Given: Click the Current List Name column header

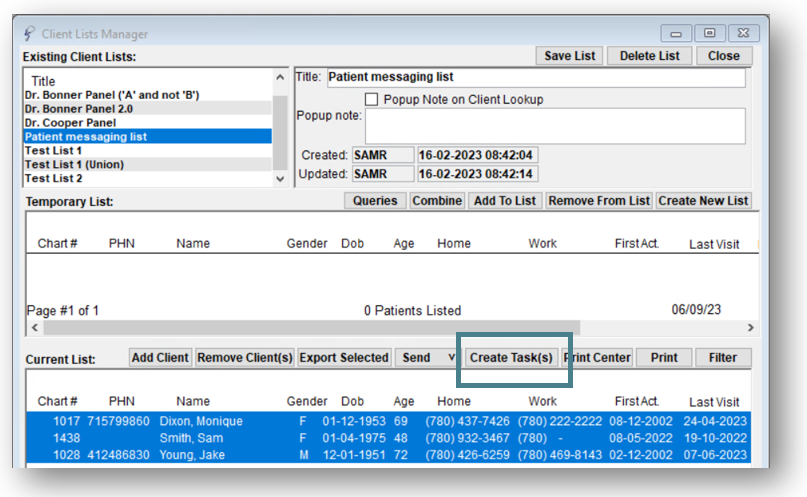Looking at the screenshot, I should [193, 401].
